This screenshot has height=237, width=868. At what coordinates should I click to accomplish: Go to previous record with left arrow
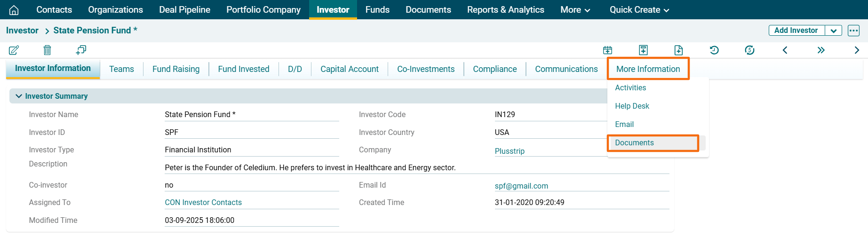click(x=785, y=50)
